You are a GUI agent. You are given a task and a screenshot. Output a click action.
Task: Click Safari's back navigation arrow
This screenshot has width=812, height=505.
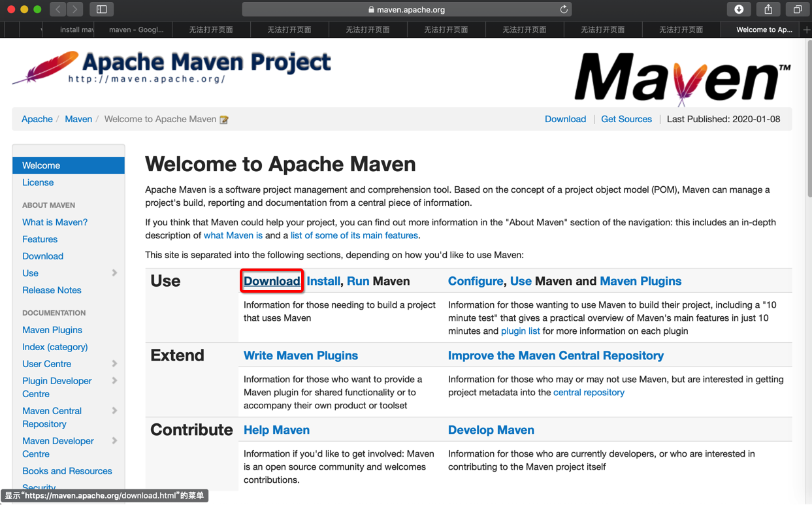(x=58, y=9)
